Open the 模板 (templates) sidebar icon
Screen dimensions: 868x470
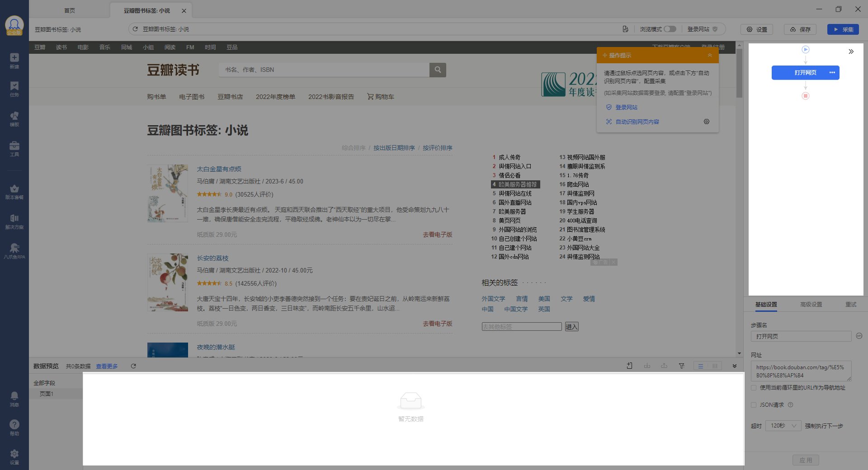coord(14,119)
